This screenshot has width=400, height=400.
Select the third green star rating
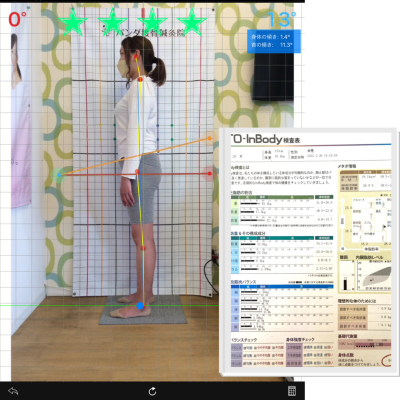152,22
